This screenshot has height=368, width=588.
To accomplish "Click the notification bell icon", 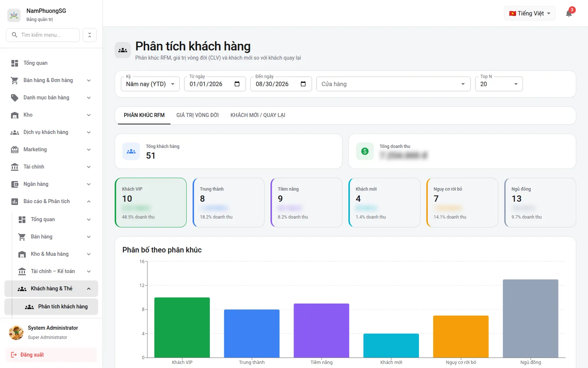I will 569,14.
